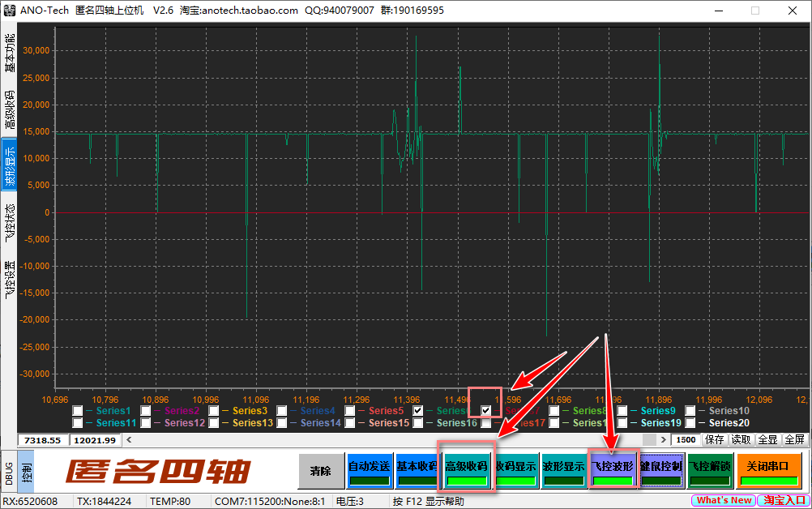Enable Series10 checkbox
Screen dimensions: 812x509
pyautogui.click(x=690, y=411)
